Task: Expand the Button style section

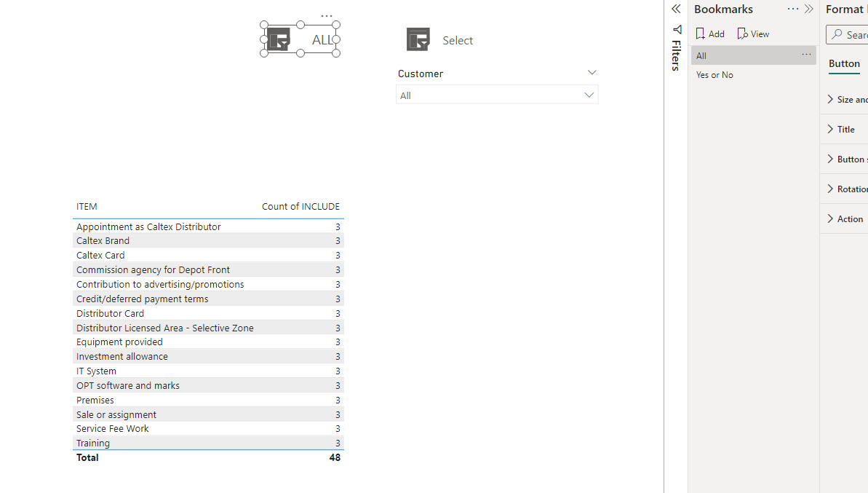Action: [x=830, y=159]
